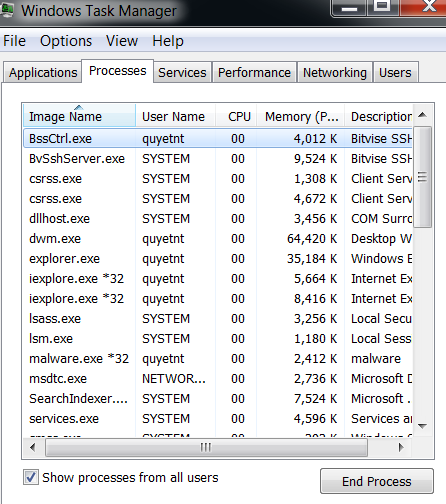Select the BvSshServer.exe process
This screenshot has height=504, width=446.
218,159
